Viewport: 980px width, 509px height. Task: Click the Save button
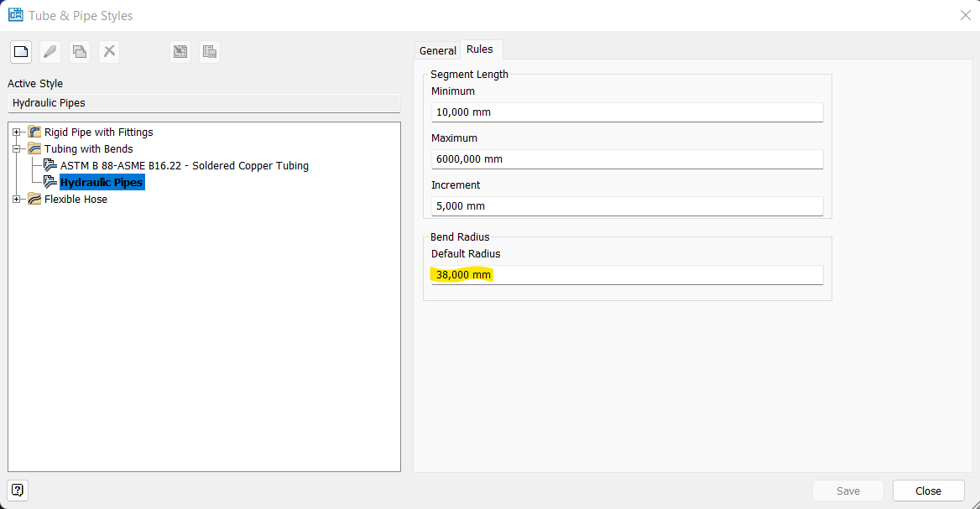(x=848, y=491)
